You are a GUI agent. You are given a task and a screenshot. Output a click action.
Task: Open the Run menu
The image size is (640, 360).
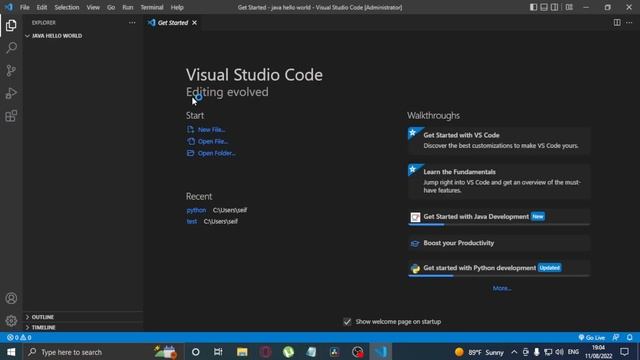click(x=128, y=7)
